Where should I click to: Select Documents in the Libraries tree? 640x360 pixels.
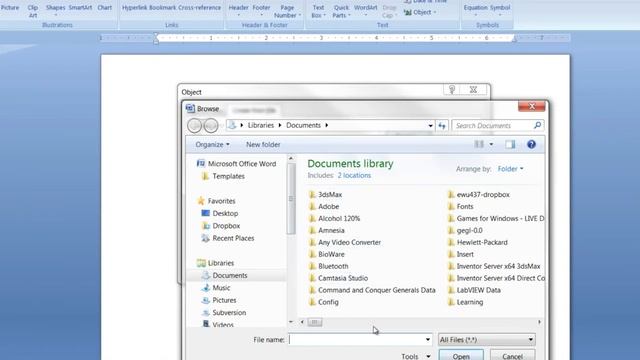coord(224,276)
